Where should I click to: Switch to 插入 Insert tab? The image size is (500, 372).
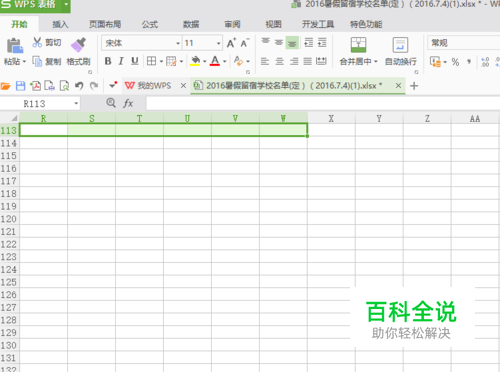pyautogui.click(x=60, y=24)
